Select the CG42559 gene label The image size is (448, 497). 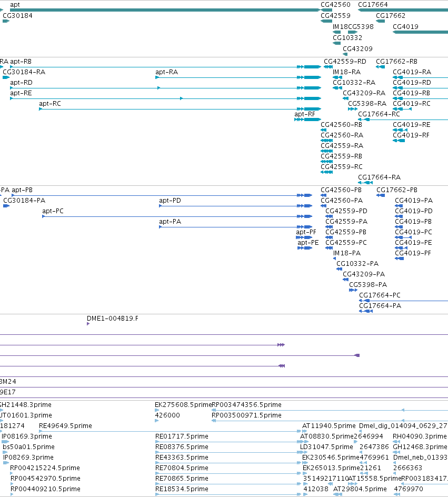tap(335, 16)
